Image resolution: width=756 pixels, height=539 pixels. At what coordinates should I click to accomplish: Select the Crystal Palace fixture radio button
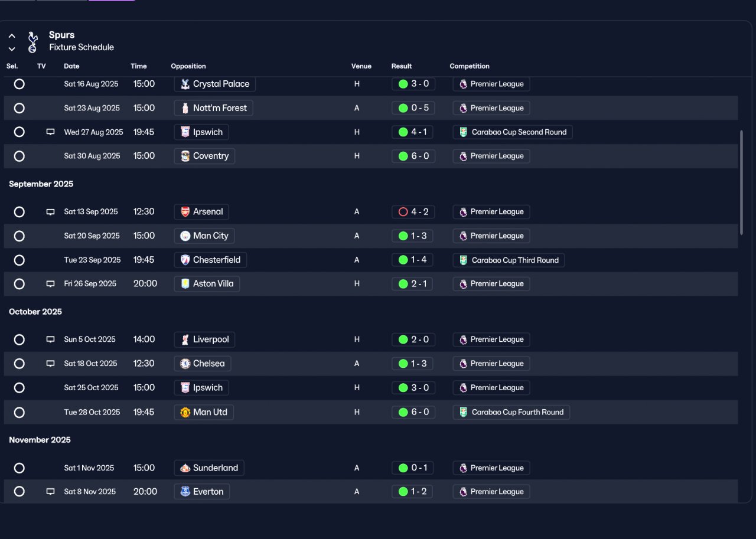(x=19, y=84)
